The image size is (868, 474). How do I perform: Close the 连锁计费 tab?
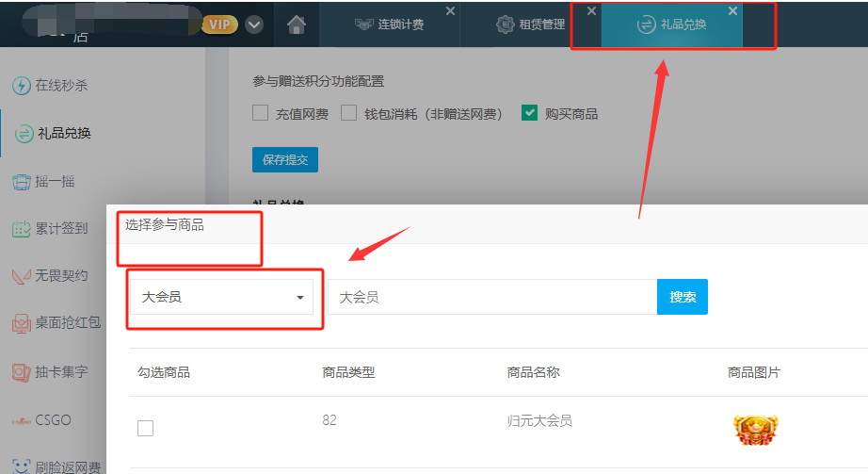[x=451, y=11]
